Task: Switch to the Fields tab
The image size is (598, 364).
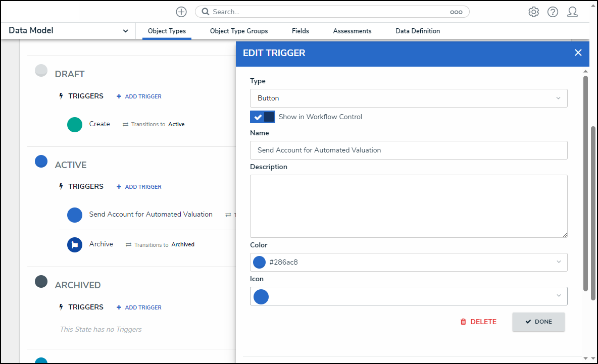Action: (300, 31)
